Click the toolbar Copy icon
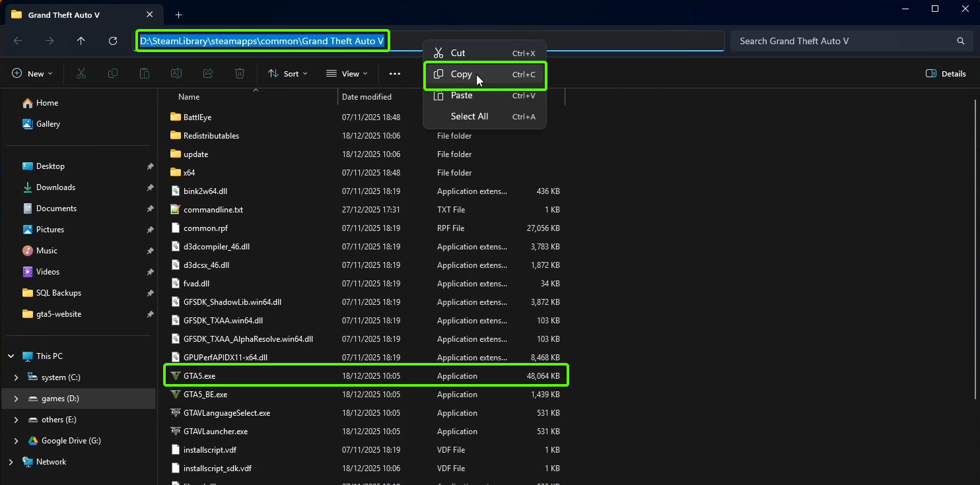The height and width of the screenshot is (485, 980). 113,74
